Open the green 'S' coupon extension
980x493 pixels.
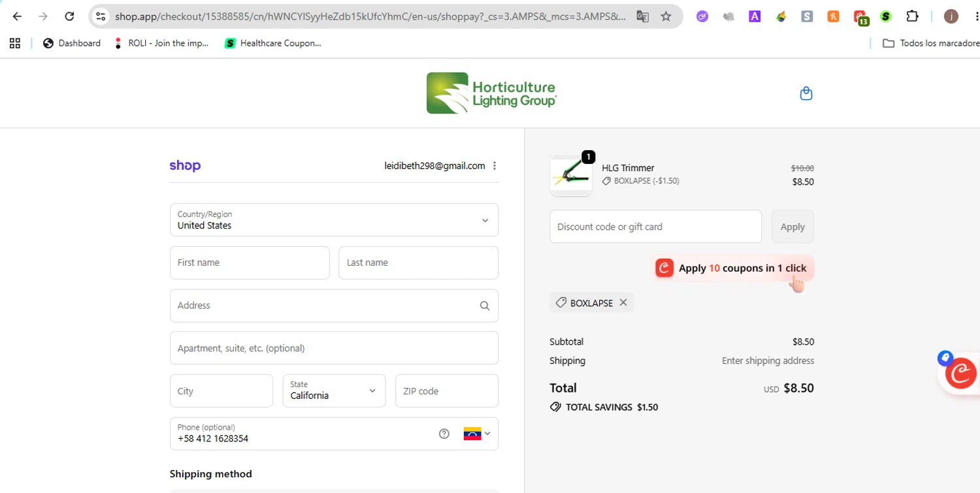click(x=885, y=16)
